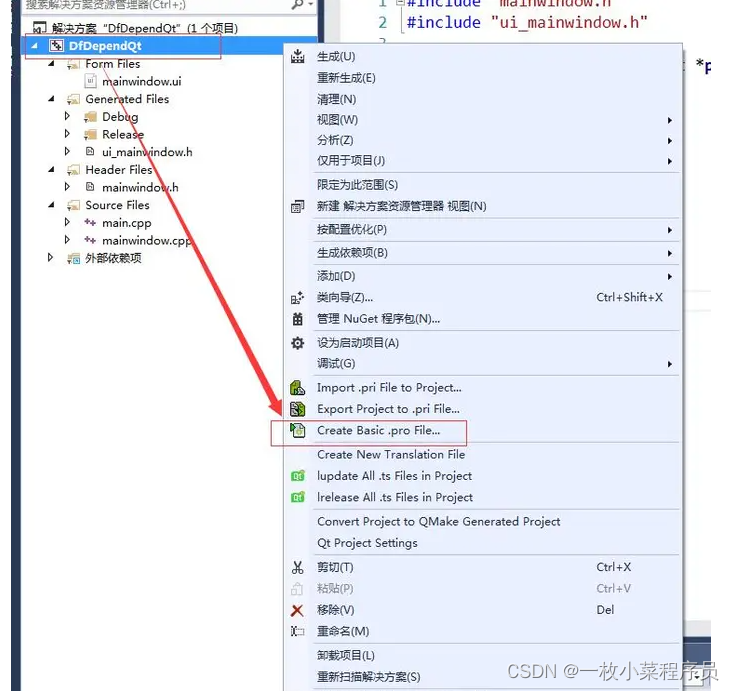Click the Create Basic .pro File icon
The image size is (734, 691).
pyautogui.click(x=297, y=430)
